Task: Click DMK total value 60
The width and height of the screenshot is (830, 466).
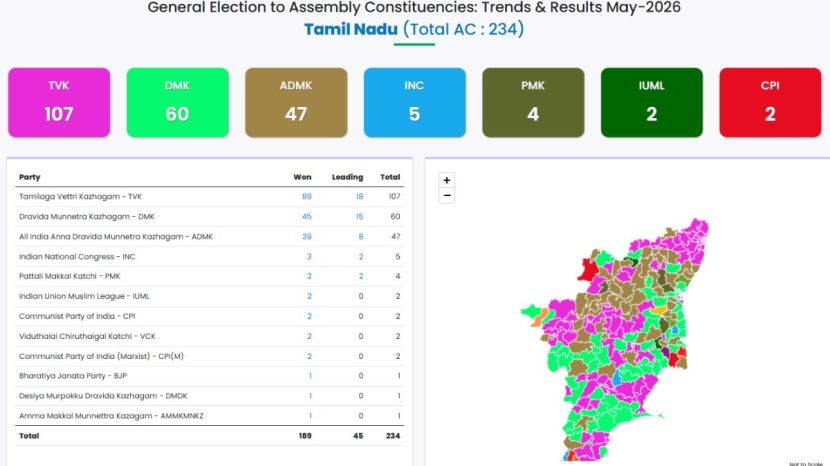Action: 395,217
